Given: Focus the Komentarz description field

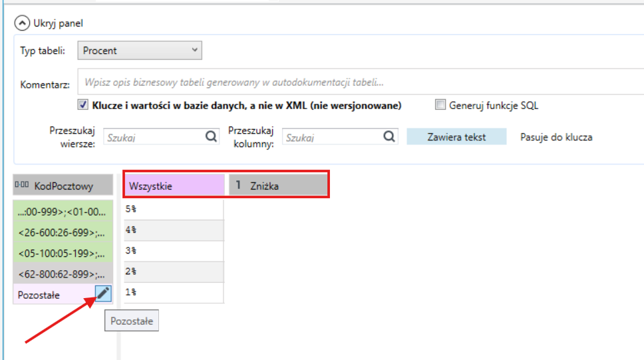Looking at the screenshot, I should [361, 83].
